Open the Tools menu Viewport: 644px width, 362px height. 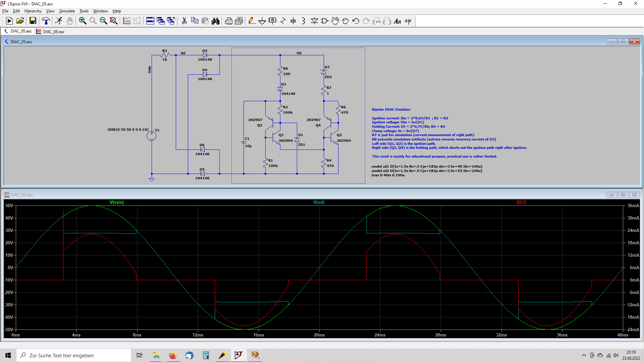click(84, 11)
